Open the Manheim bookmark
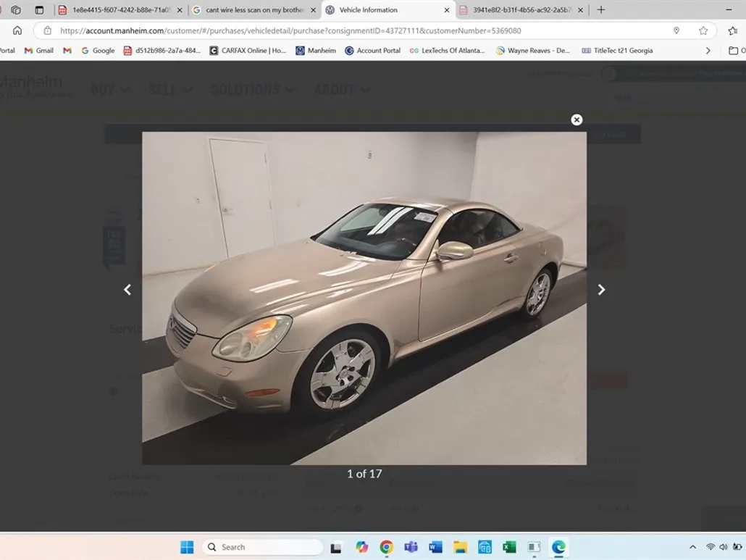This screenshot has height=560, width=746. [316, 51]
